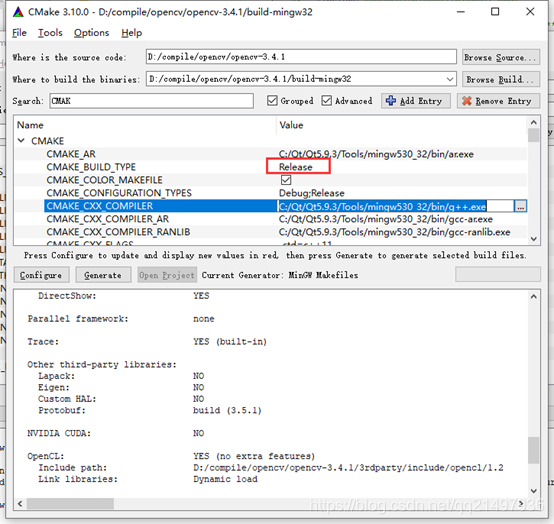
Task: Click the output log horizontal scrollbar thumb
Action: (x=70, y=504)
